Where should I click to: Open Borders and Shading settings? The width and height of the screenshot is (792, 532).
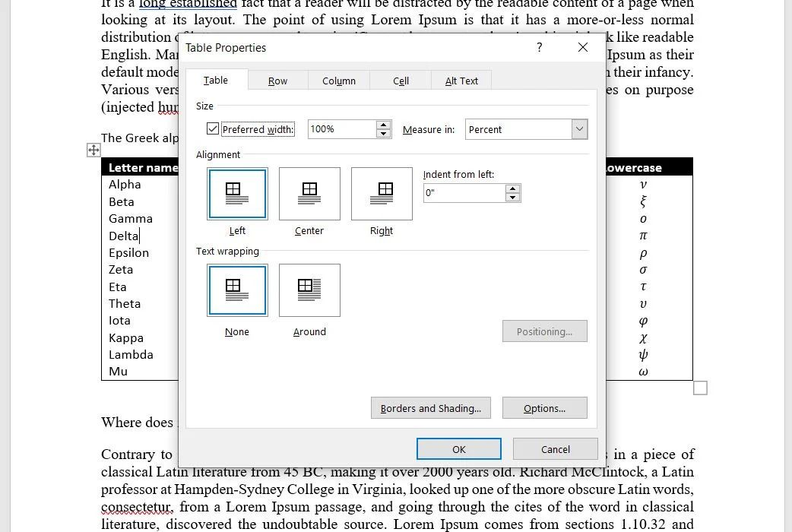pos(430,408)
